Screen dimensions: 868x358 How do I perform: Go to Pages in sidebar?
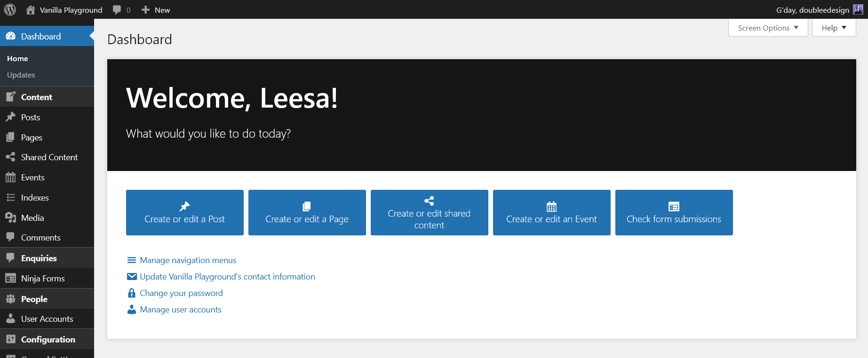32,138
